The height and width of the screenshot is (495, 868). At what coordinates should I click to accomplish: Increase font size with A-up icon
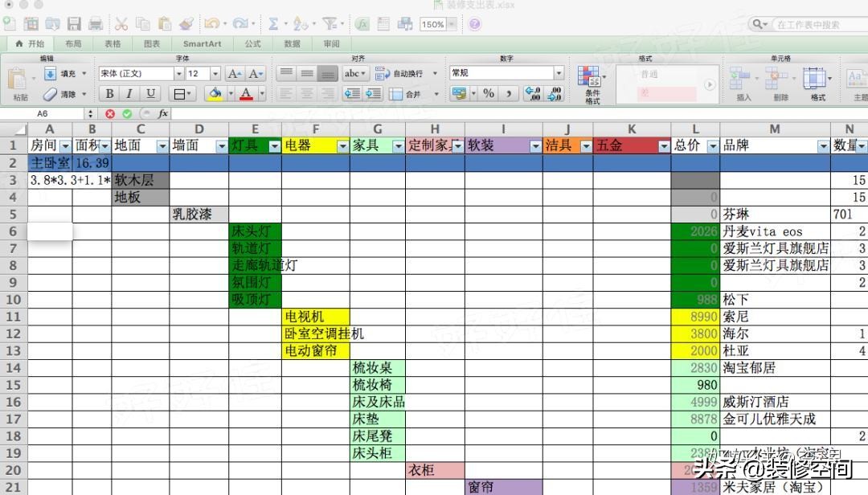234,74
